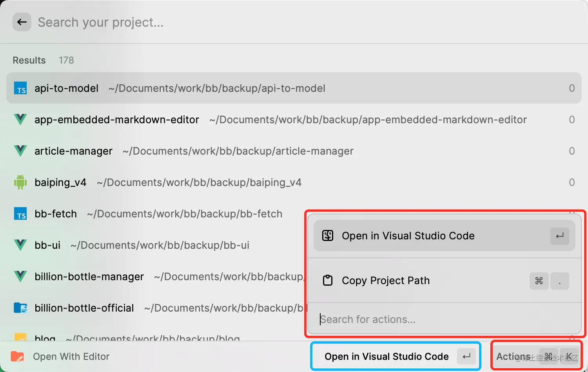Click the path ~/Documents/work/bb/backup/baiping_v4
The width and height of the screenshot is (588, 372).
199,182
